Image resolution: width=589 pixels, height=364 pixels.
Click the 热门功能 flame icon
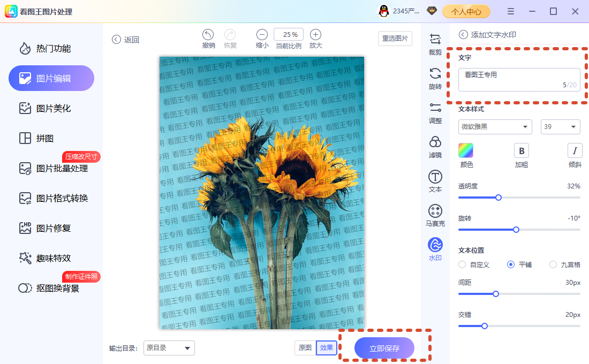25,49
